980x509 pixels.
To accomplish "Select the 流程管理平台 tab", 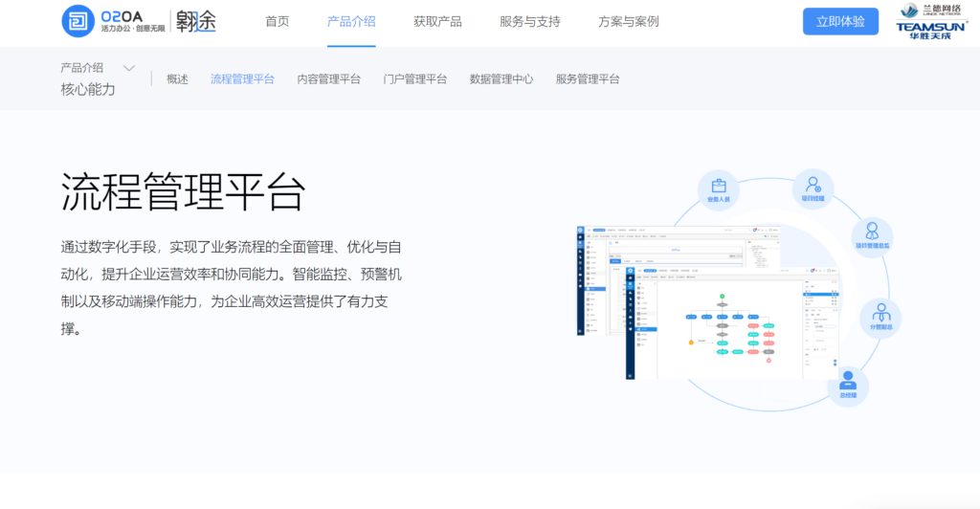I will tap(242, 79).
